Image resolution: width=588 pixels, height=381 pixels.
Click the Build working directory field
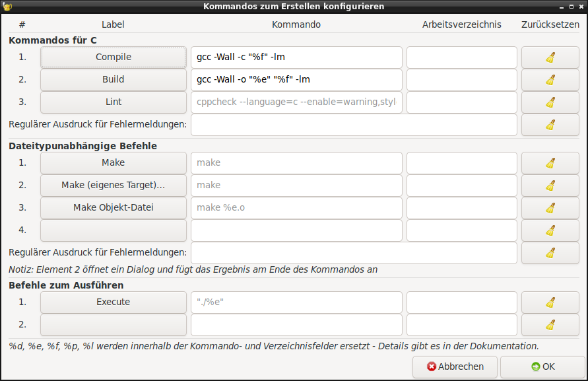coord(461,80)
